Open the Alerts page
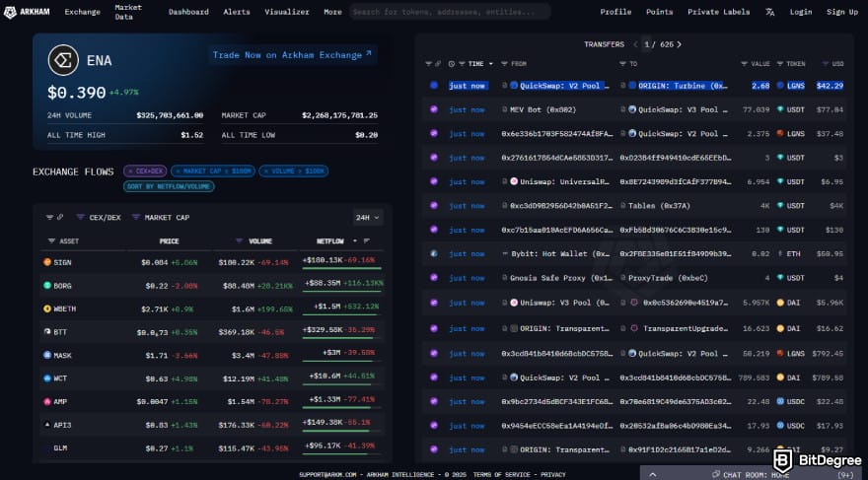Screen dimensions: 868x480 point(237,12)
